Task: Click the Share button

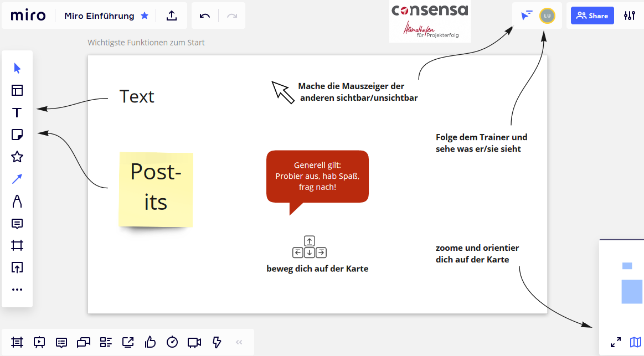Action: pos(592,16)
